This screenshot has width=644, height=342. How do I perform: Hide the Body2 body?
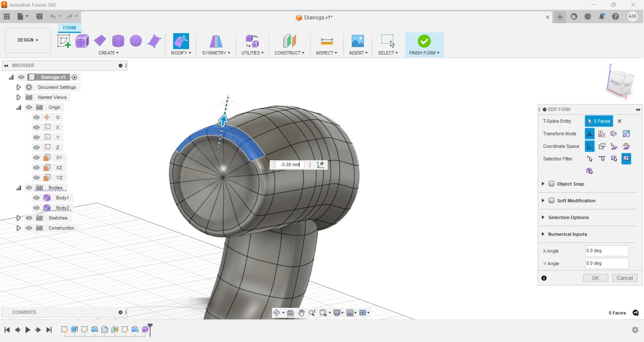point(36,208)
